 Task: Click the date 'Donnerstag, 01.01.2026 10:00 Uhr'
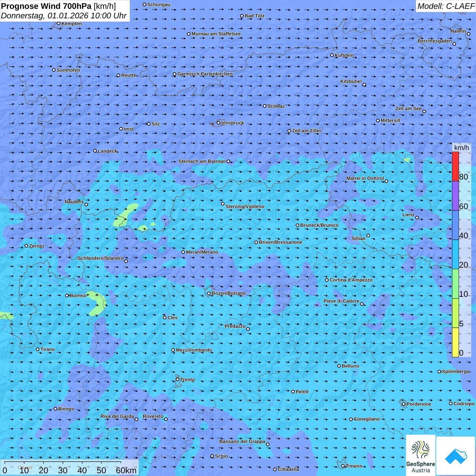[64, 16]
